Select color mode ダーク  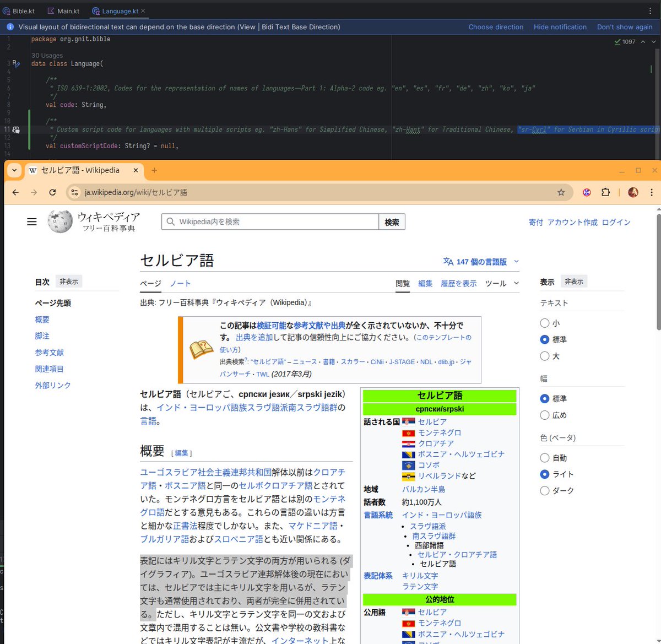(545, 490)
